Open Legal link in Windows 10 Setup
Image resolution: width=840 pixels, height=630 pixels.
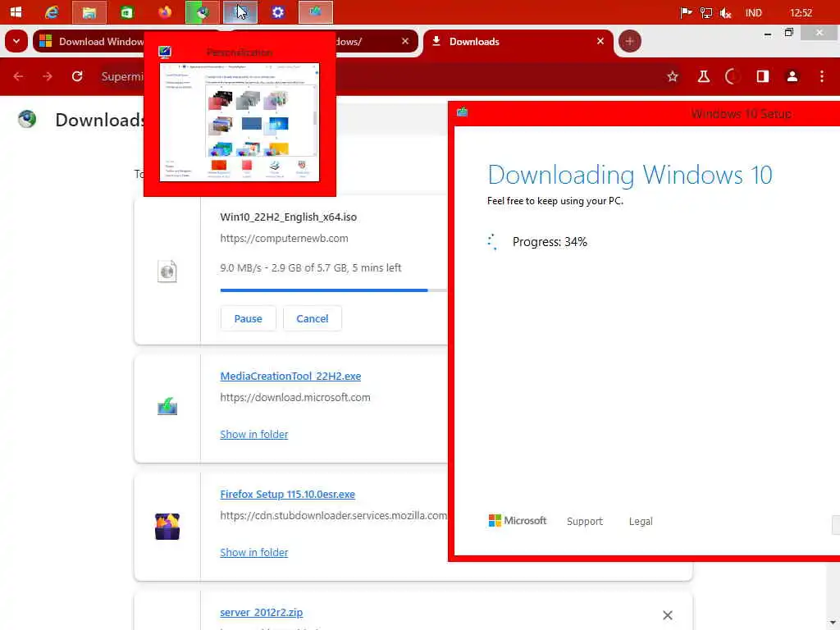[x=641, y=521]
